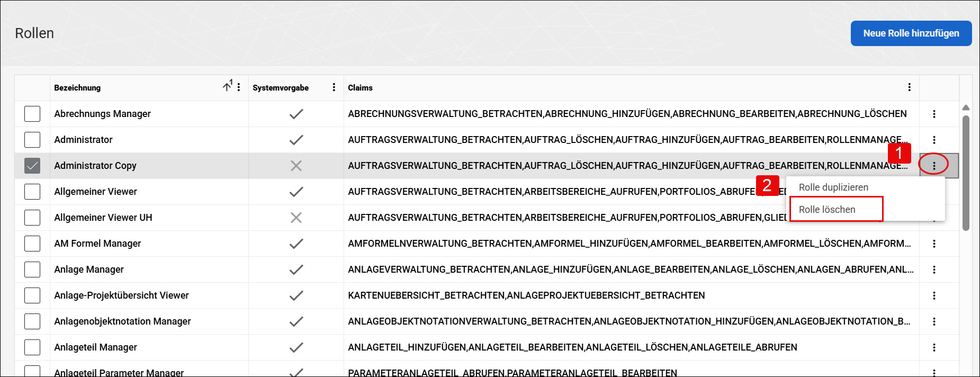The width and height of the screenshot is (980, 377).
Task: Click Claims cell starting ANLAGETEIL_HINZUFÜGEN
Action: pyautogui.click(x=632, y=347)
